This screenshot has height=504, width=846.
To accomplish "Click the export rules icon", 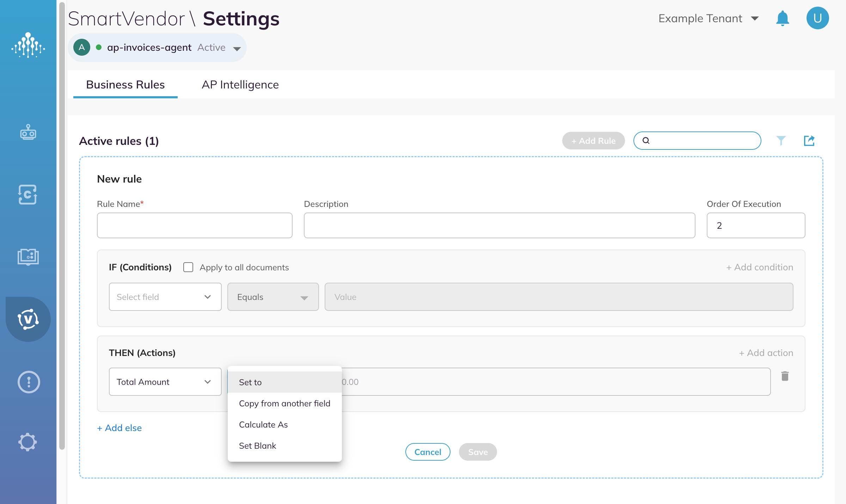I will coord(809,141).
